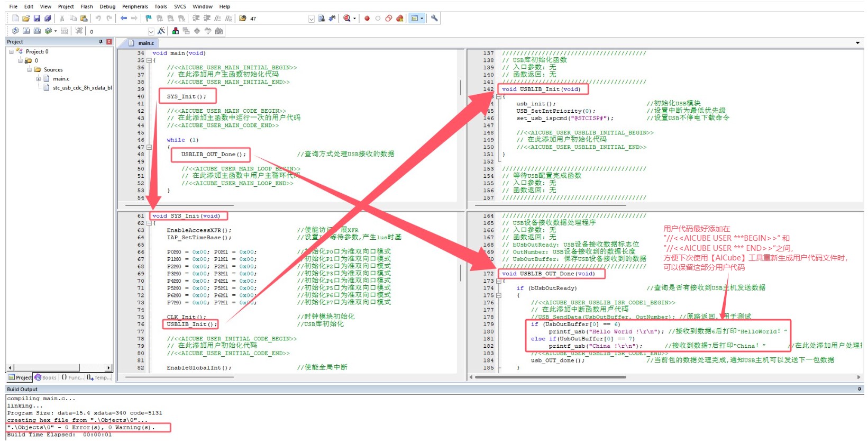This screenshot has height=442, width=868.
Task: Open the File menu
Action: click(13, 6)
